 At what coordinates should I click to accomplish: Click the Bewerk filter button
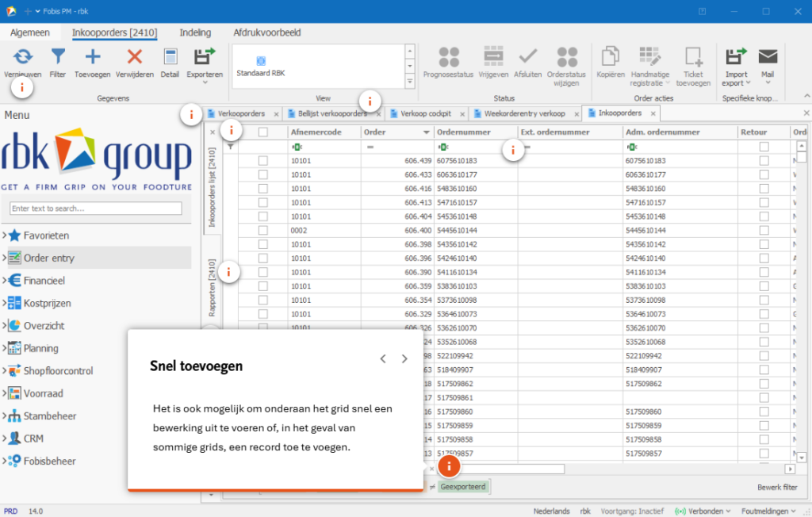click(x=777, y=487)
